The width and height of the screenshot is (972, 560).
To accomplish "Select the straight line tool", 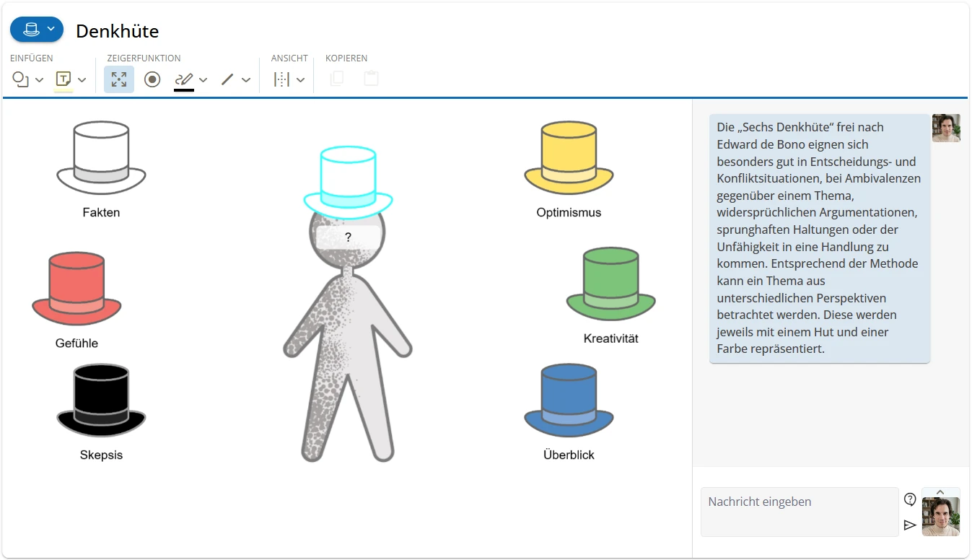I will pyautogui.click(x=228, y=79).
